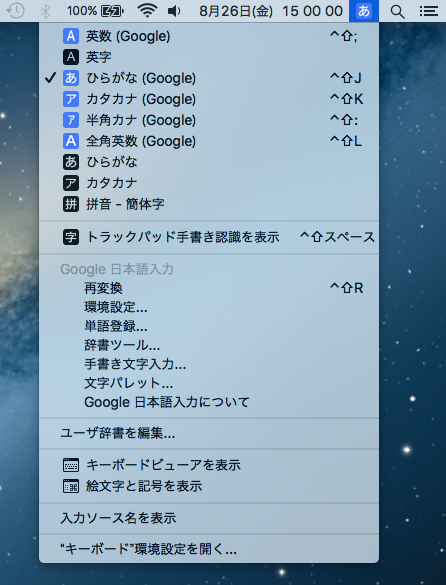The image size is (446, 585).
Task: Show 絵文字と記号を表示
Action: 209,486
